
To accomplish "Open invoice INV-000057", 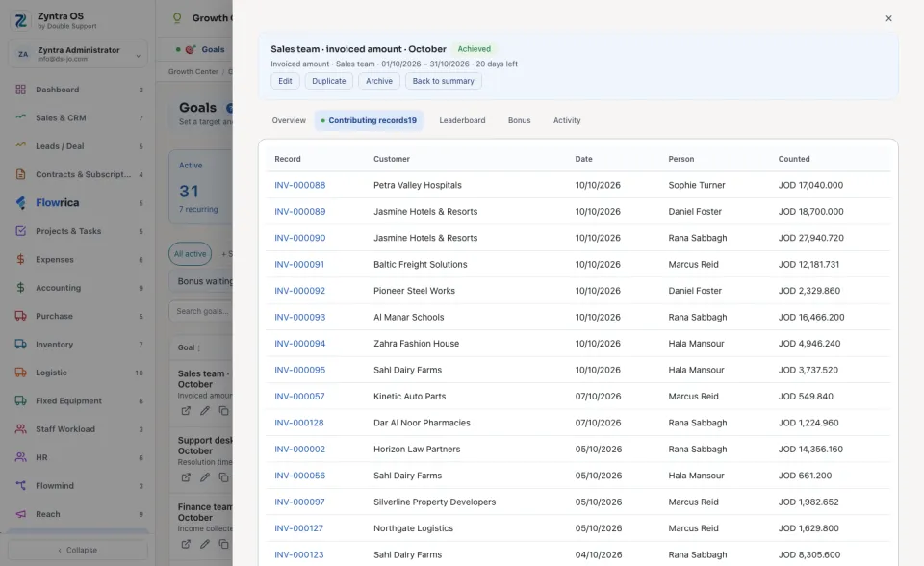I will coord(299,397).
